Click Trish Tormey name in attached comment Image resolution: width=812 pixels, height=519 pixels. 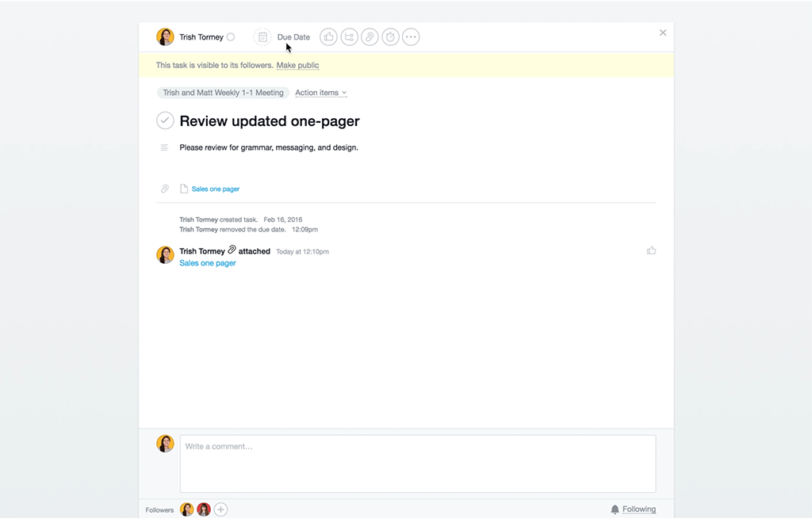[x=202, y=251]
